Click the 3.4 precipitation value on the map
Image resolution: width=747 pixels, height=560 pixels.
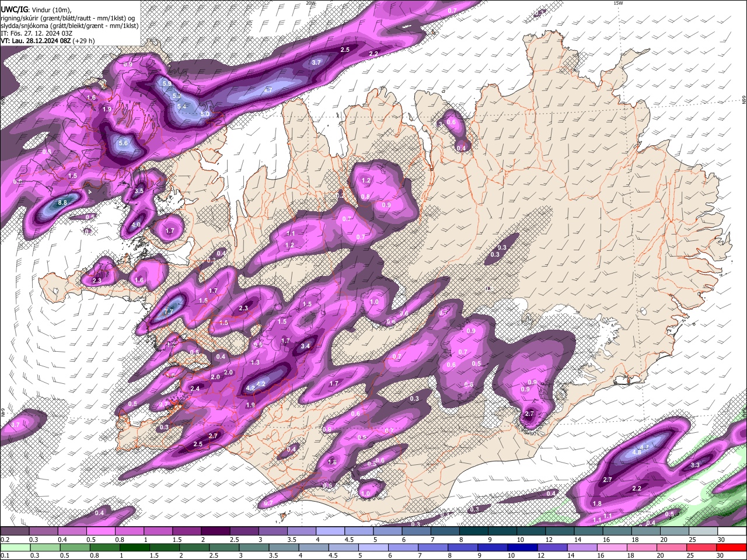click(x=305, y=346)
